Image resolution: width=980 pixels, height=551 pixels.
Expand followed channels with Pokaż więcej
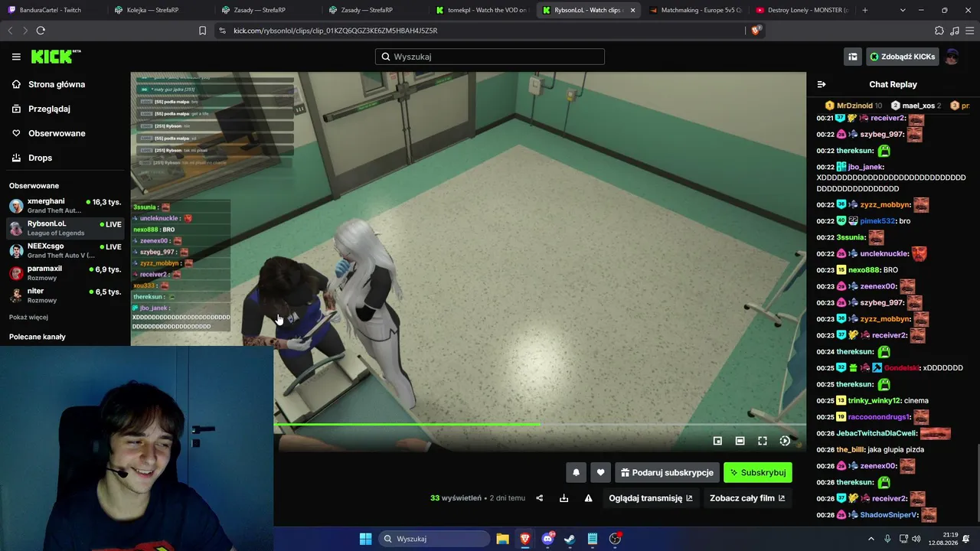[28, 317]
